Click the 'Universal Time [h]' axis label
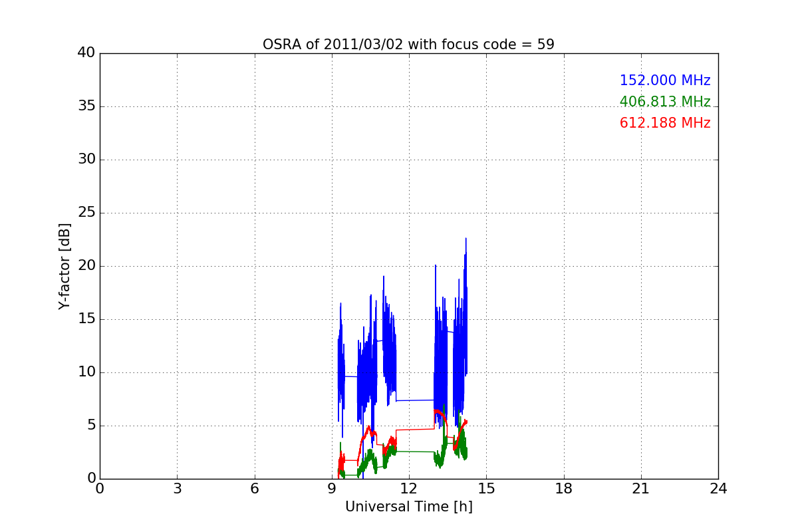 coord(408,507)
